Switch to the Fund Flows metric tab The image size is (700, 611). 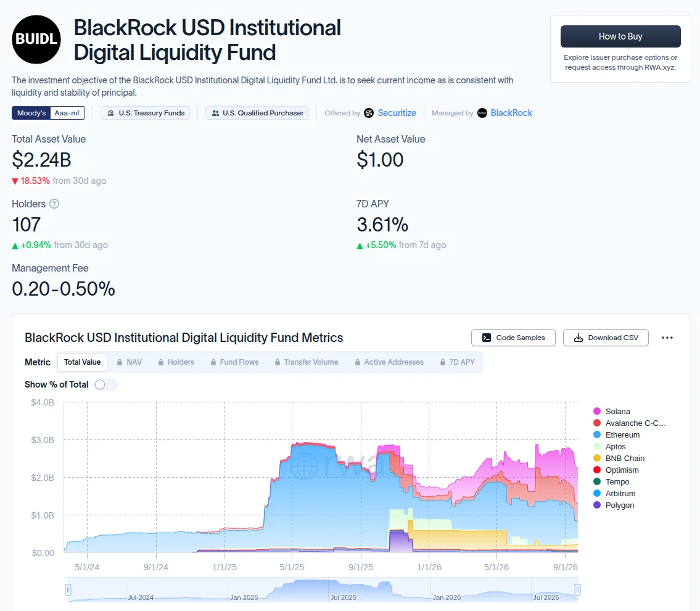point(234,362)
